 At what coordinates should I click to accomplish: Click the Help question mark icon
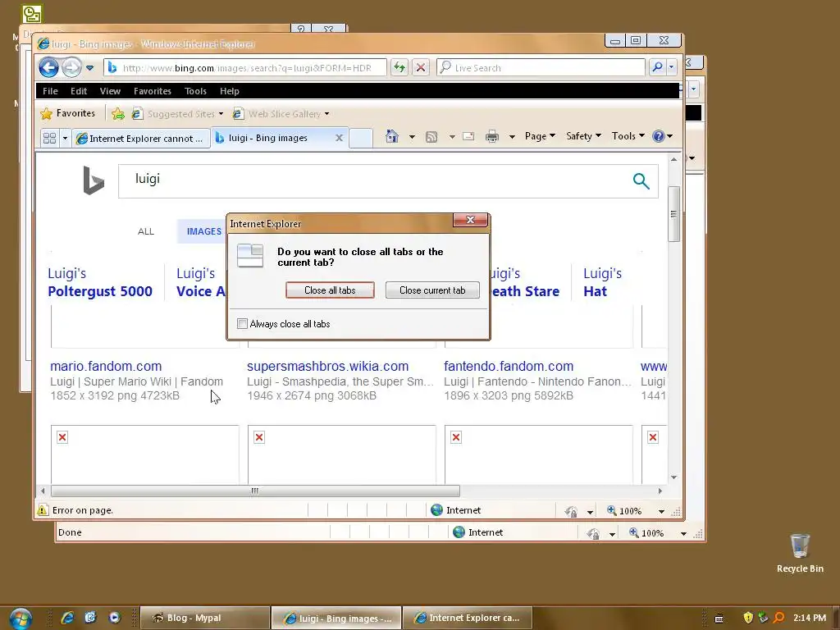pos(659,136)
